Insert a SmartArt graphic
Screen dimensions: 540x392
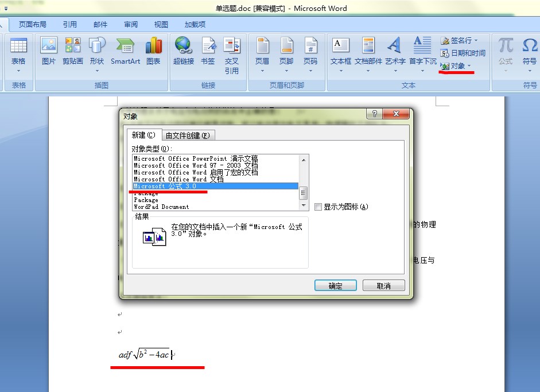(x=125, y=45)
